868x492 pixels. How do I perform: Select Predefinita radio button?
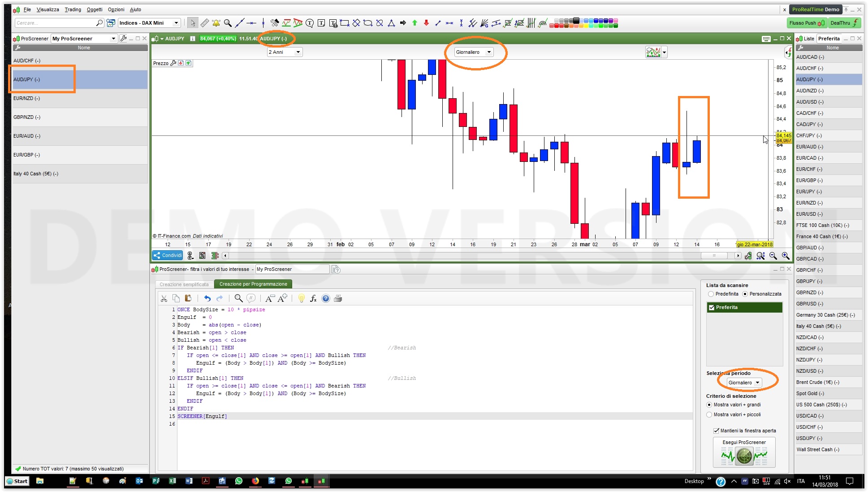(x=711, y=294)
